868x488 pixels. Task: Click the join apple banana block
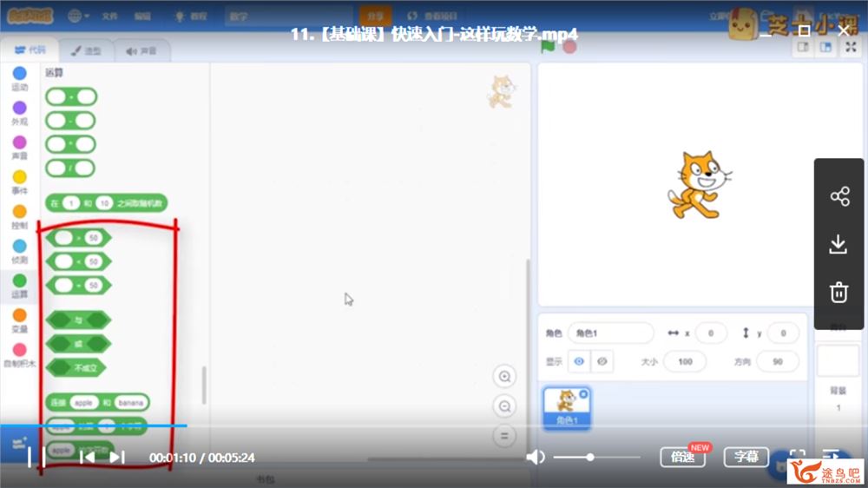[97, 403]
